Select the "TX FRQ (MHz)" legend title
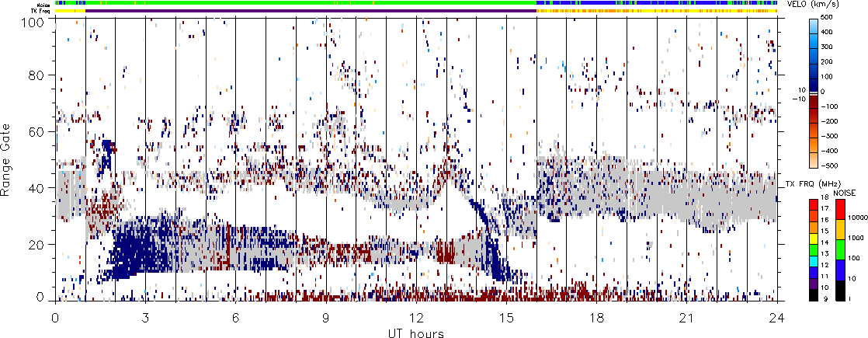The width and height of the screenshot is (868, 338). 814,184
